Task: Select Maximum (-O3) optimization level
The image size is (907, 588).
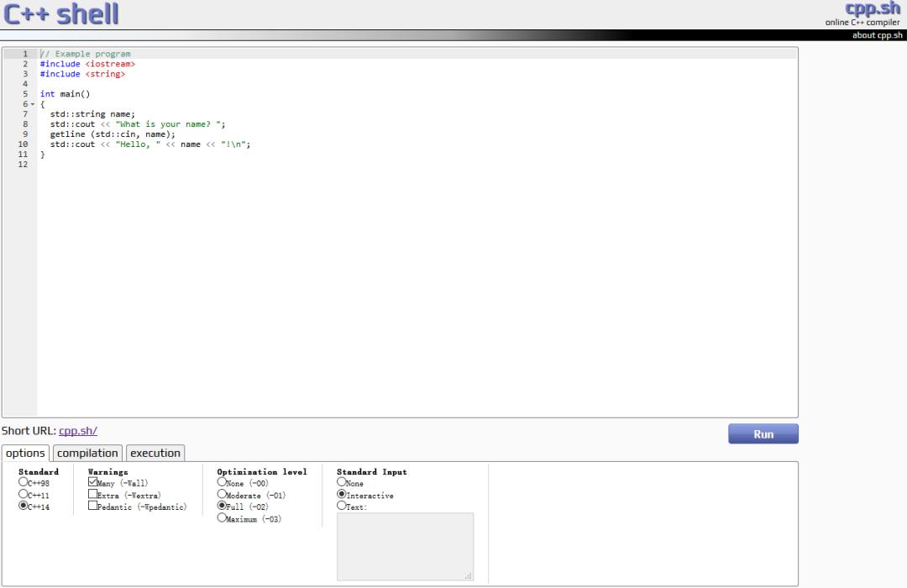Action: coord(222,517)
